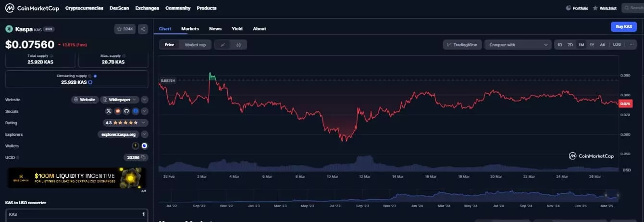Click the first wallet icon in Wallets row
Viewport: 644px width, 222px height.
(136, 145)
